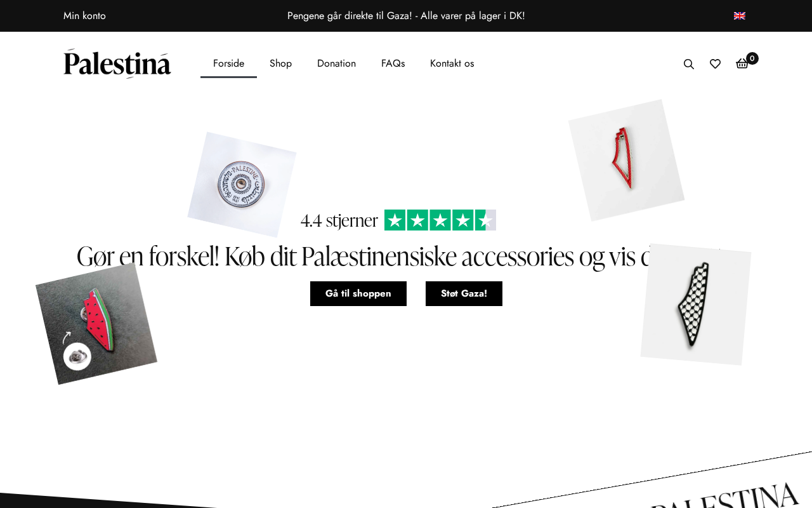Viewport: 812px width, 508px height.
Task: Open the search magnifier icon
Action: [x=689, y=63]
